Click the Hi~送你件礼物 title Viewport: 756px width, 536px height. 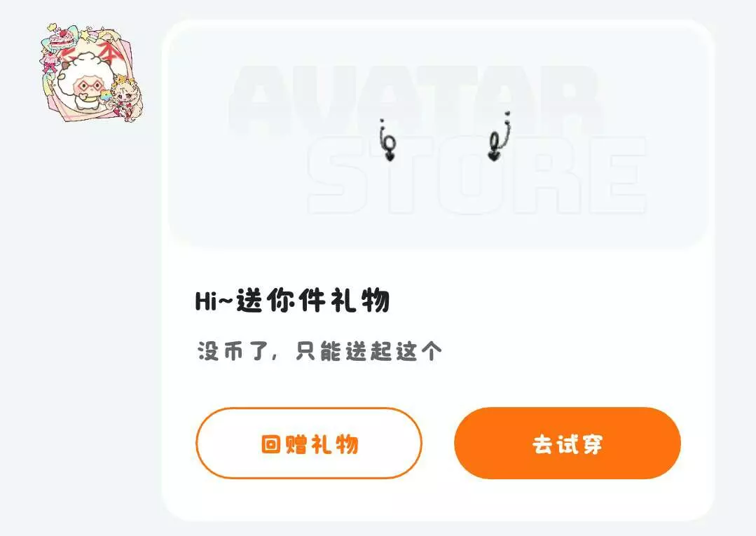tap(292, 301)
